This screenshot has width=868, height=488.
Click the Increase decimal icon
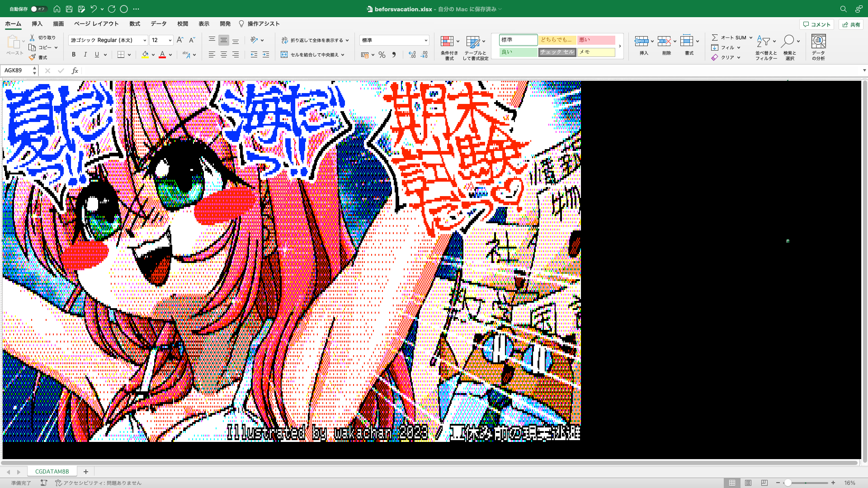pyautogui.click(x=412, y=55)
